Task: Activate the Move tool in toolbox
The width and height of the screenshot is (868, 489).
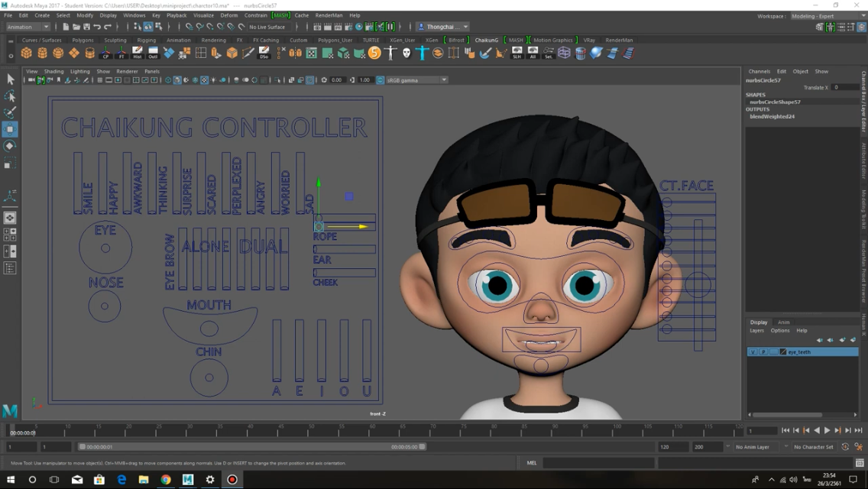Action: [x=10, y=130]
